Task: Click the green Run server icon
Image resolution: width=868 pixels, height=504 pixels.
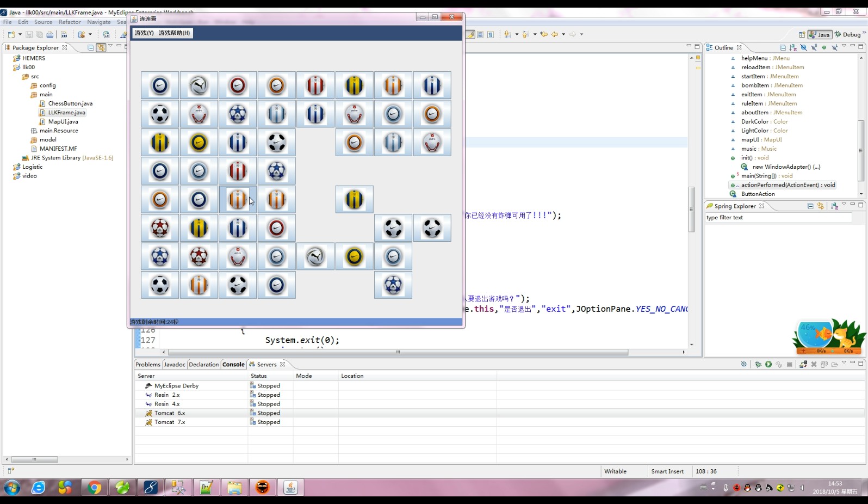Action: (x=768, y=364)
